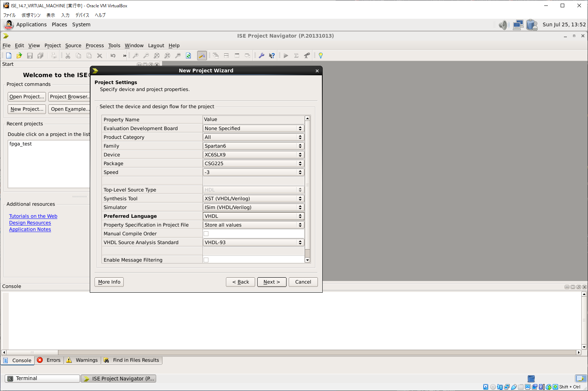Screen dimensions: 588x391
Task: Open the Application Notes link
Action: pos(30,229)
